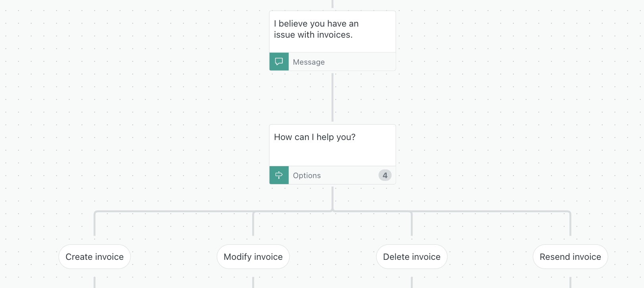Click the signpost Options icon

(279, 175)
